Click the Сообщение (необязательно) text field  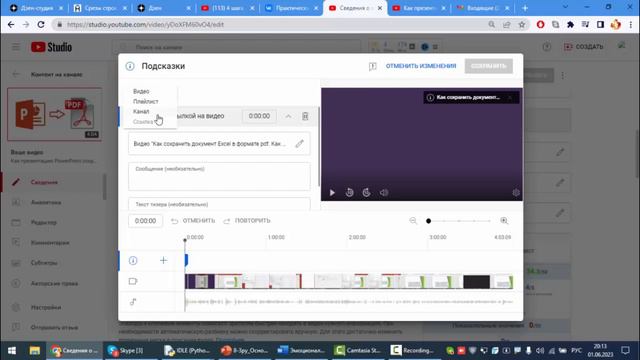pyautogui.click(x=219, y=176)
